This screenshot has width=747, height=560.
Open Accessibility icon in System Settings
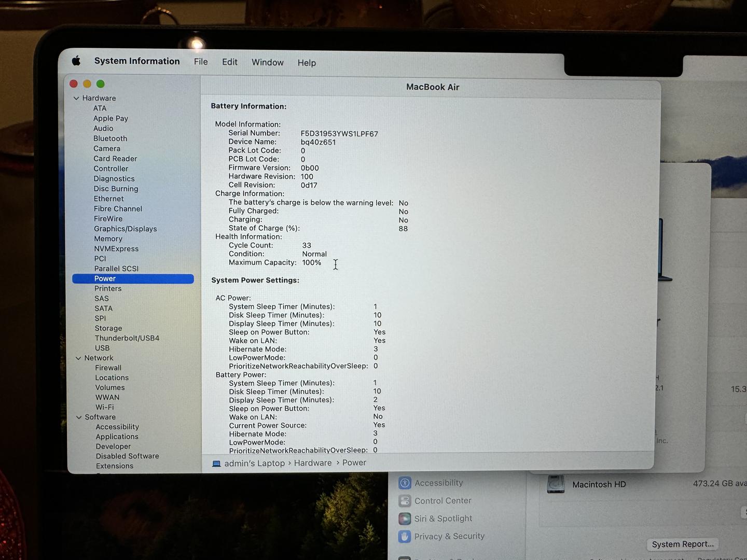click(405, 483)
